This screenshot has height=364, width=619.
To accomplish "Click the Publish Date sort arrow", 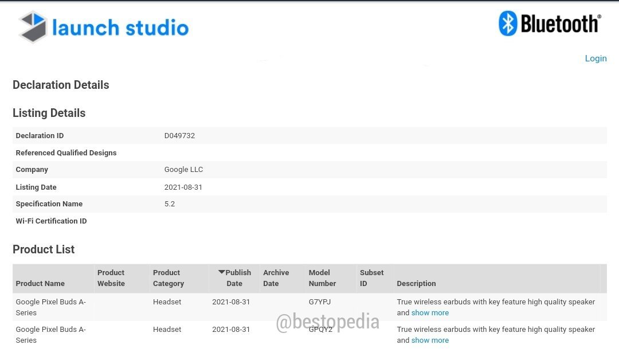I will (x=221, y=272).
